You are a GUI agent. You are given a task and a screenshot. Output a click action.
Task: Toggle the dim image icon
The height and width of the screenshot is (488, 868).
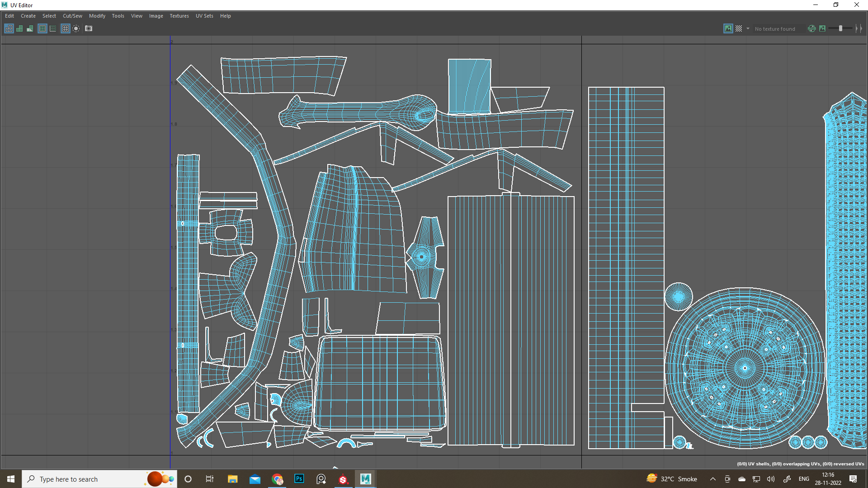pyautogui.click(x=822, y=28)
